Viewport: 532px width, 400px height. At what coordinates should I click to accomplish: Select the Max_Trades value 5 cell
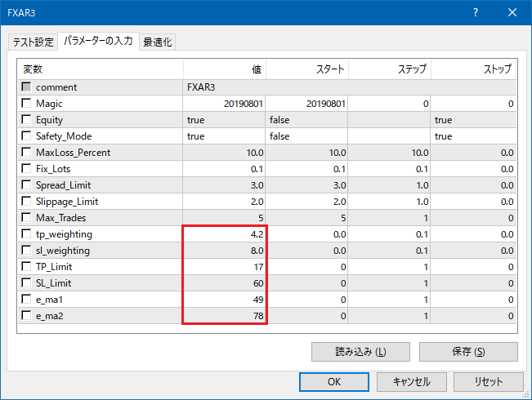pos(224,218)
